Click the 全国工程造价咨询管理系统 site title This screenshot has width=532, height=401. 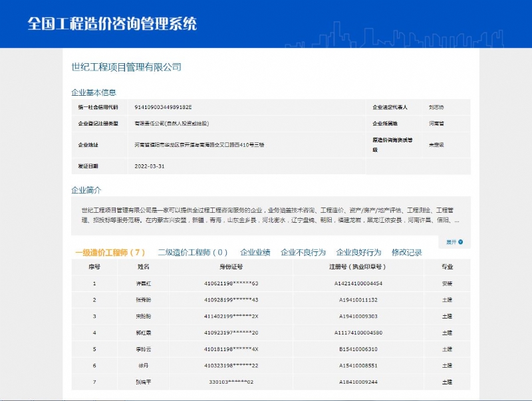(112, 23)
